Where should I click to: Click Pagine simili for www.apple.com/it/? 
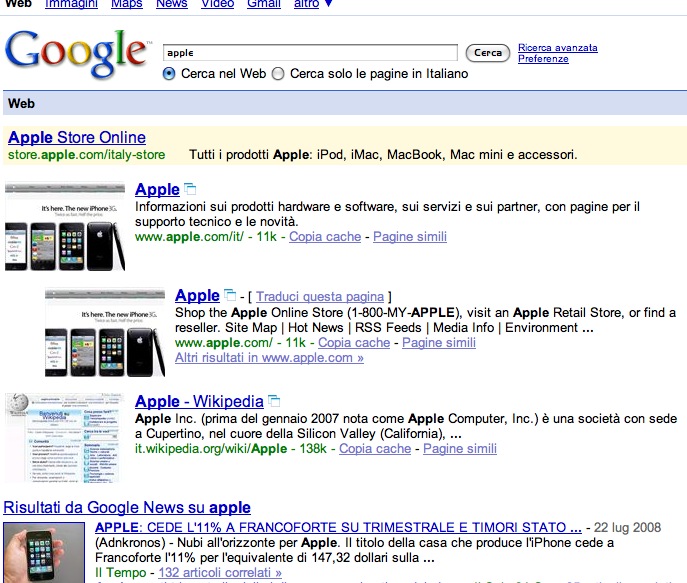(x=410, y=237)
